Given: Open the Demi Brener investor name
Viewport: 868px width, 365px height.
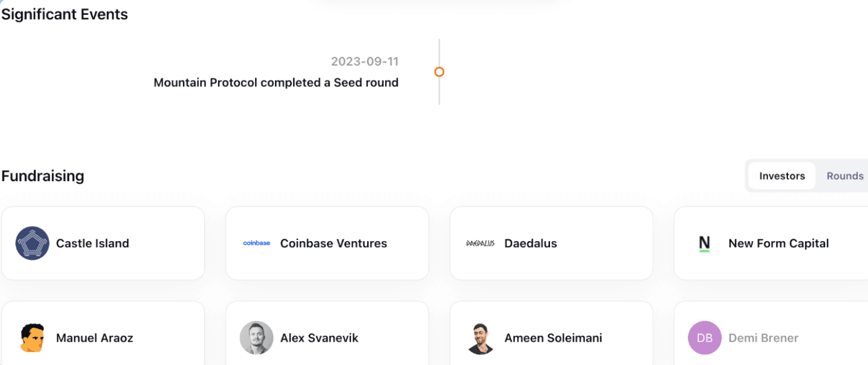Looking at the screenshot, I should 763,337.
